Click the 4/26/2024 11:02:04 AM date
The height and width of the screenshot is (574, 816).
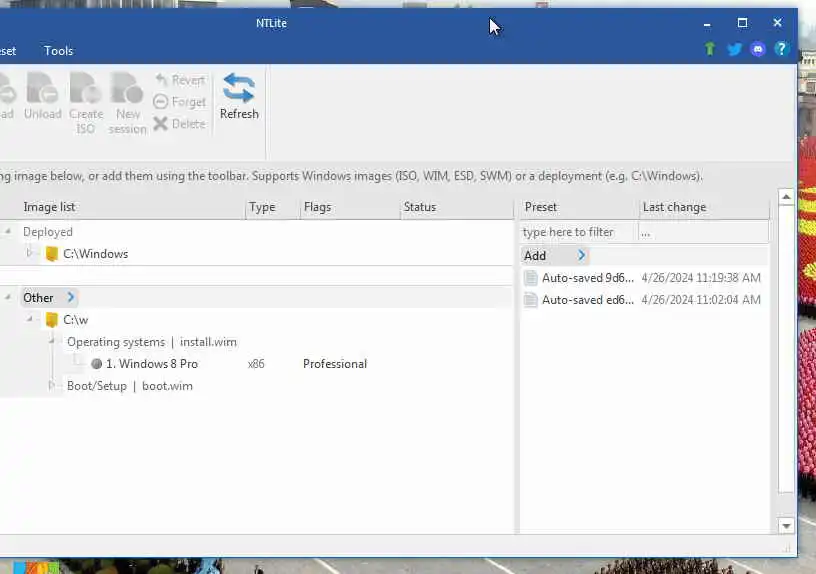pyautogui.click(x=701, y=300)
